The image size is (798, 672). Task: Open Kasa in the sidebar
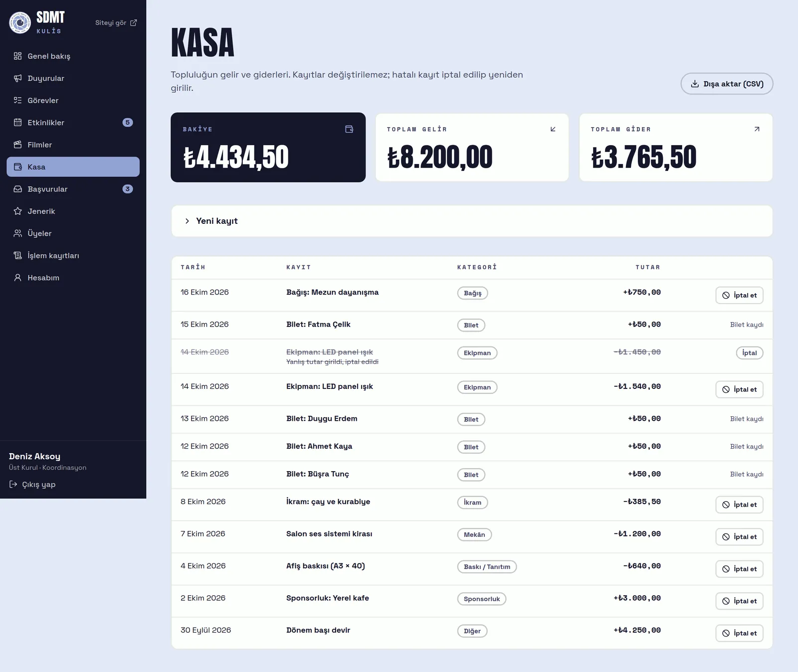point(73,167)
